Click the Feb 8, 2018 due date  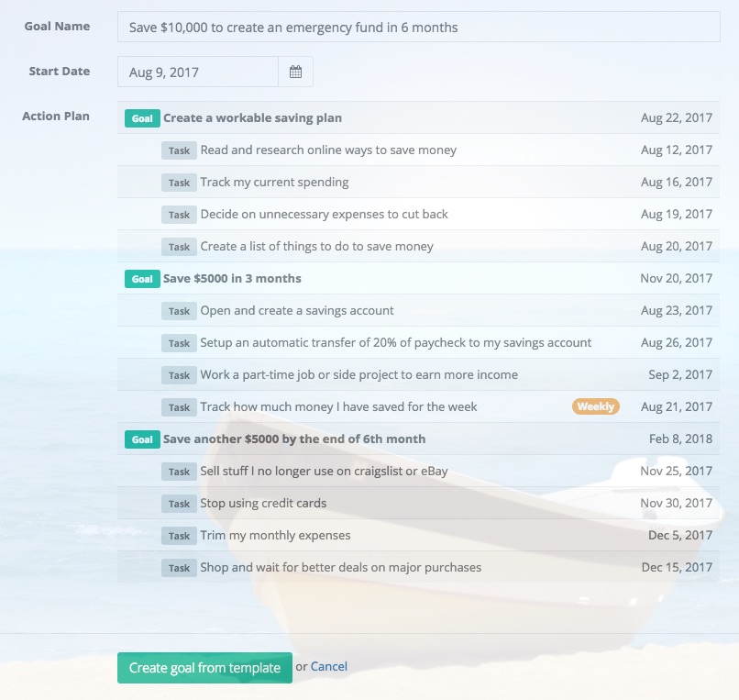point(680,439)
